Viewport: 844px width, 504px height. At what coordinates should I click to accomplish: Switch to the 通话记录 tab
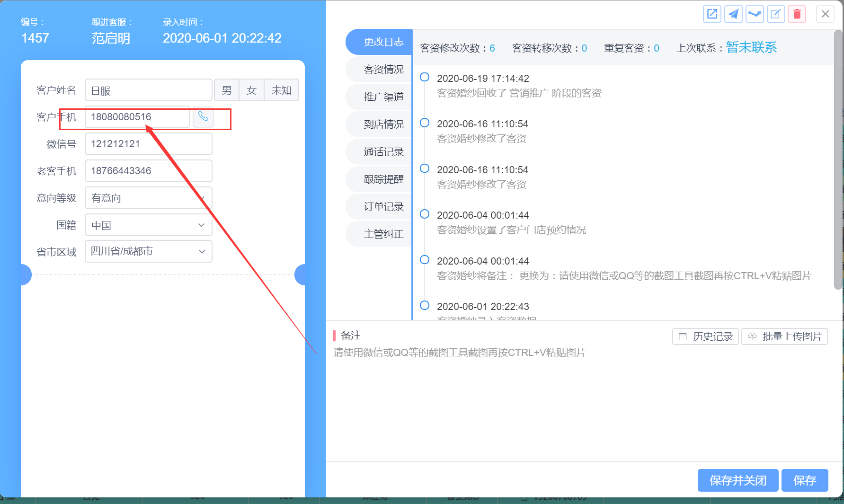pos(383,152)
